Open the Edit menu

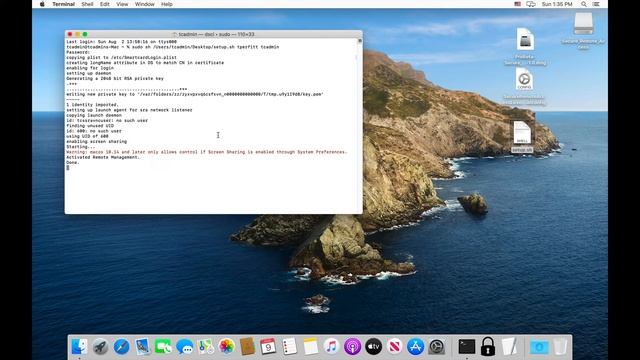pyautogui.click(x=105, y=4)
